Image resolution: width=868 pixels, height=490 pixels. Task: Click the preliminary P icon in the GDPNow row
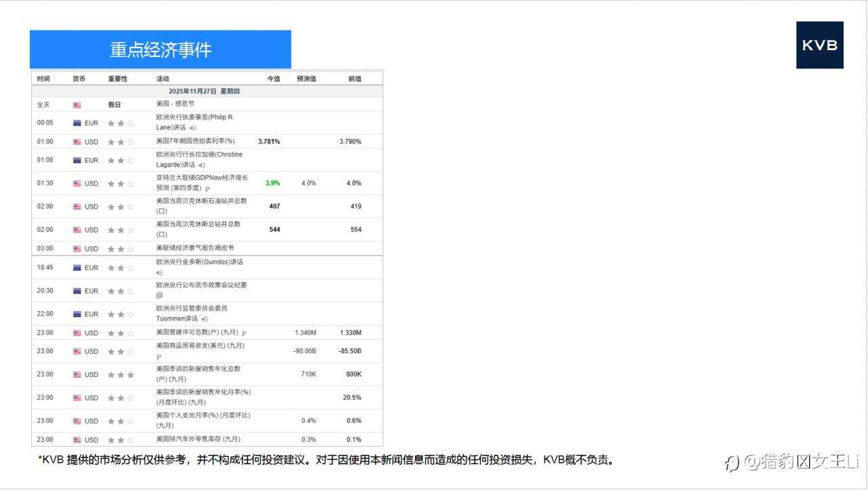207,188
